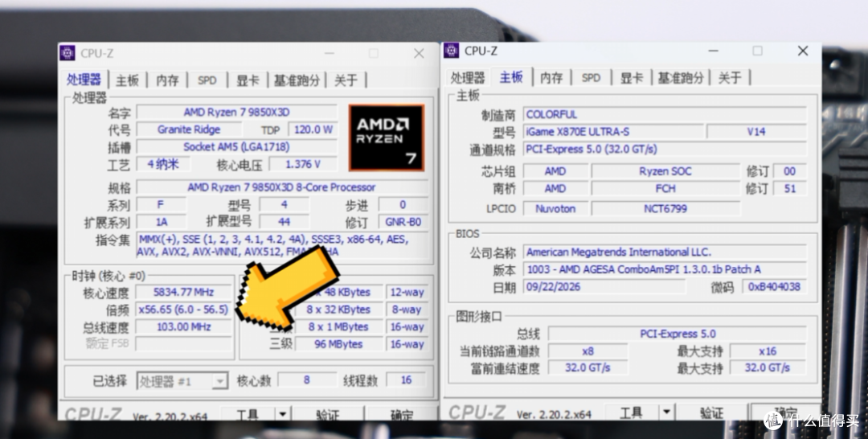Click the BIOS version 1003 AGESA value
The height and width of the screenshot is (439, 868).
(x=665, y=269)
